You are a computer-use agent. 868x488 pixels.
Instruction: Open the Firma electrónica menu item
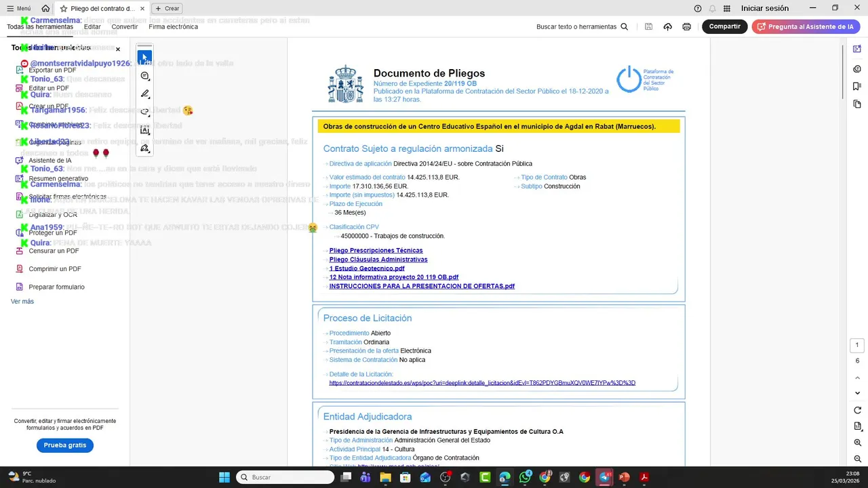(174, 26)
